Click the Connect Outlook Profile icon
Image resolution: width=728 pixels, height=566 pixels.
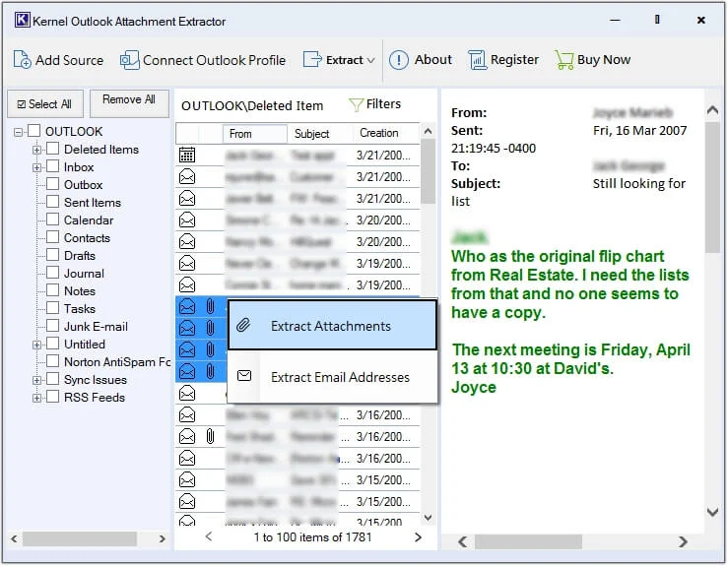coord(129,60)
